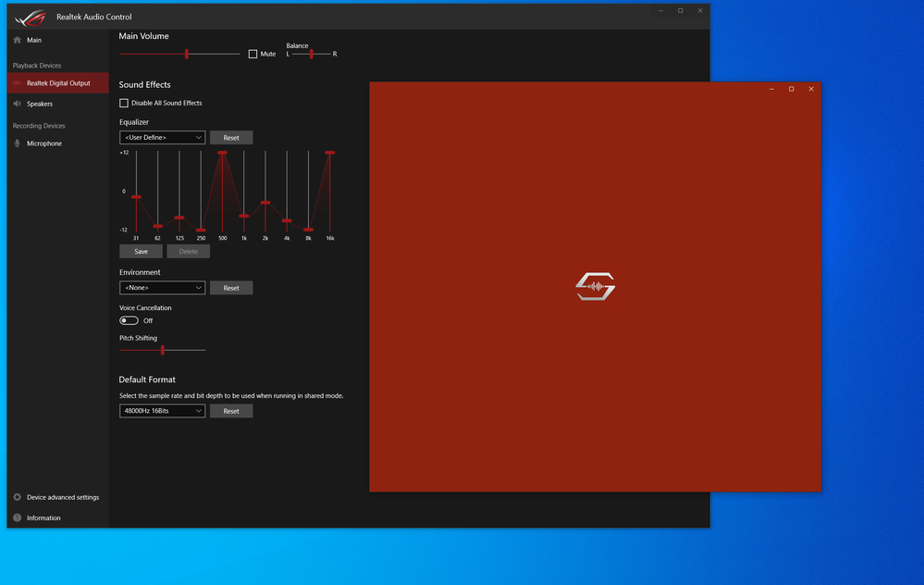Click the Pitch Shifting slider handle
This screenshot has height=585, width=924.
click(163, 350)
